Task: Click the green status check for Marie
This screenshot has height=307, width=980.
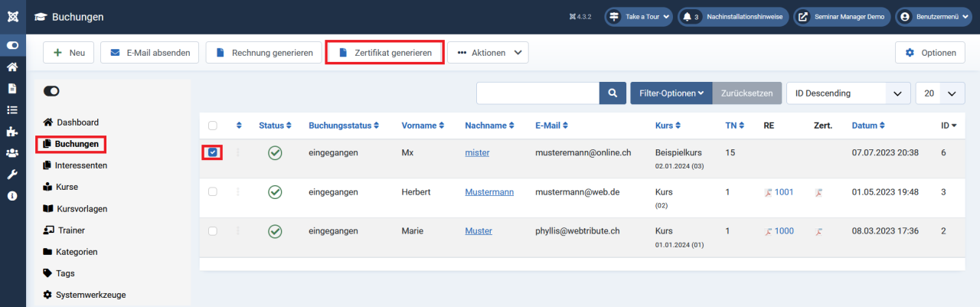Action: (275, 231)
